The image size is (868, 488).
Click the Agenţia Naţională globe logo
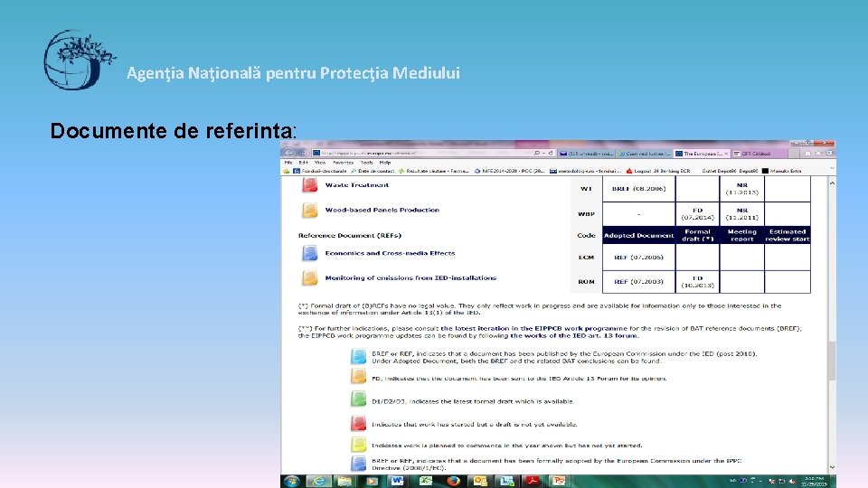(x=79, y=60)
